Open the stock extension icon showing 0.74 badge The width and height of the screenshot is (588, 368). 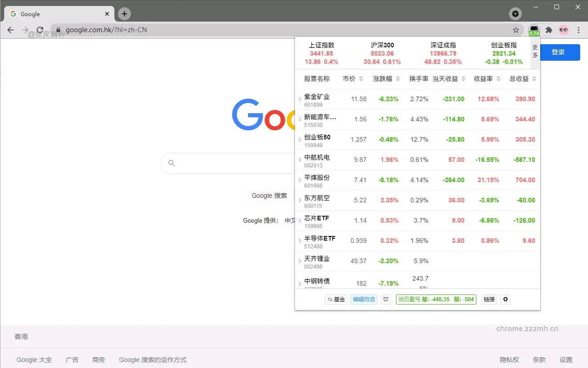coord(534,29)
